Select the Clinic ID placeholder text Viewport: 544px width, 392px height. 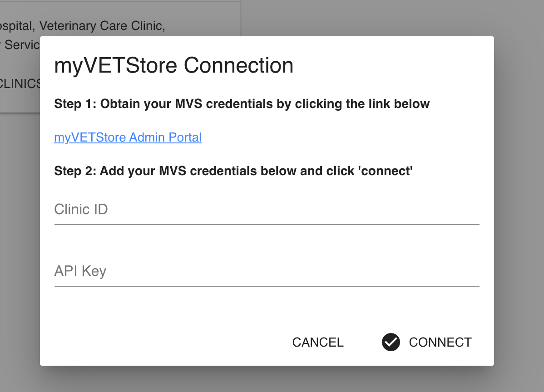[81, 210]
